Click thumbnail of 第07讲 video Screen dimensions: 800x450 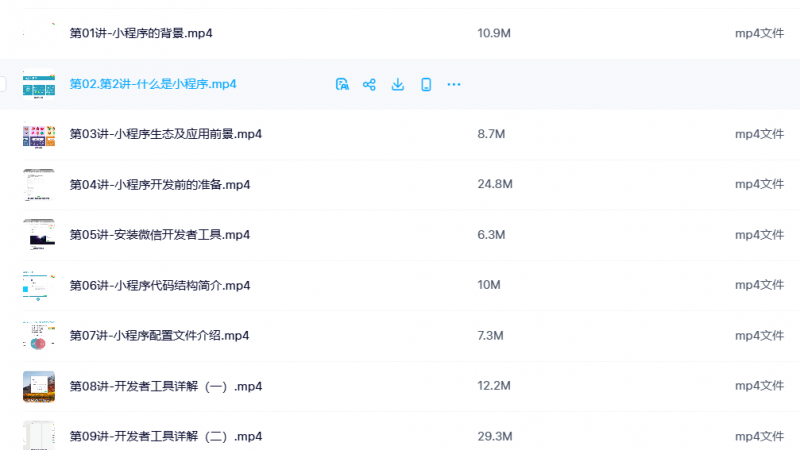tap(39, 336)
